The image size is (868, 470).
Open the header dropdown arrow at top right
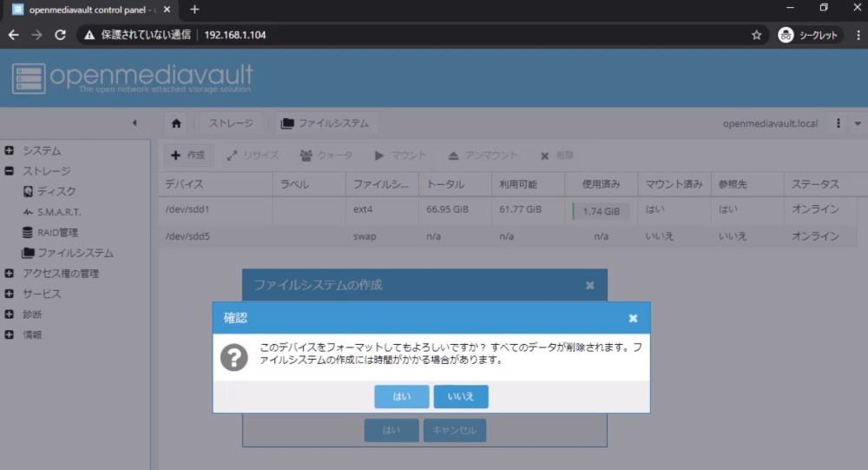(x=858, y=123)
